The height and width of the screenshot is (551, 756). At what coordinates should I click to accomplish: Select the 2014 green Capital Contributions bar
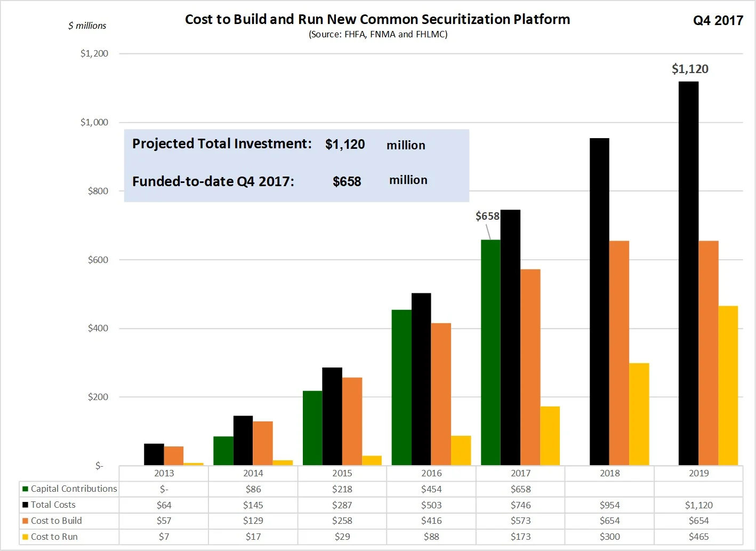(223, 451)
